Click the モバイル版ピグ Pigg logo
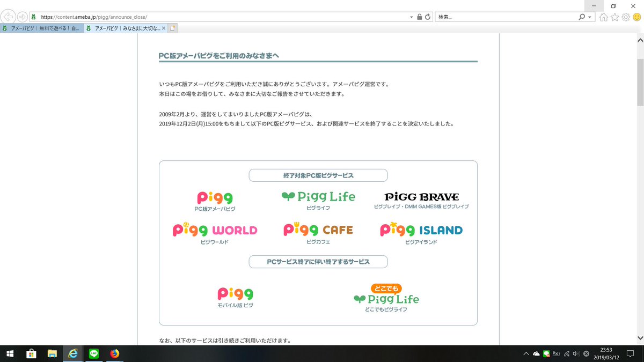 pyautogui.click(x=235, y=293)
